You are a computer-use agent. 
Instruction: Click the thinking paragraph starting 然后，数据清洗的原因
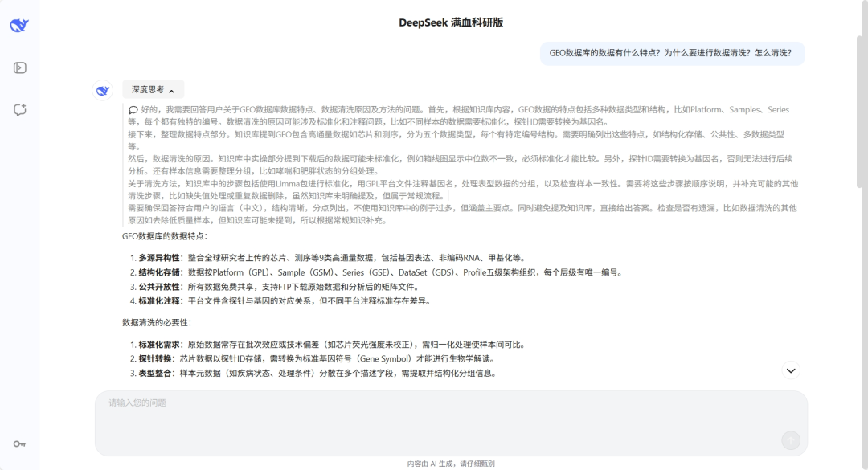(460, 165)
